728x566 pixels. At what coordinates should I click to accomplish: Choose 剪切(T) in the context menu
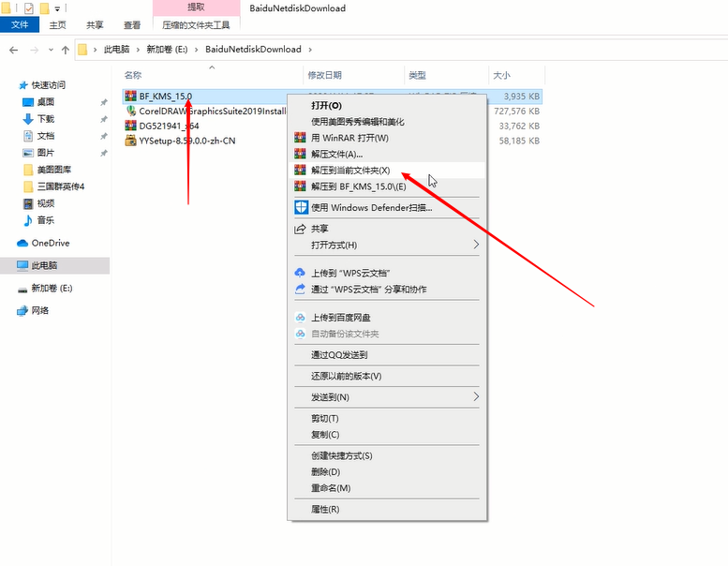click(x=387, y=418)
